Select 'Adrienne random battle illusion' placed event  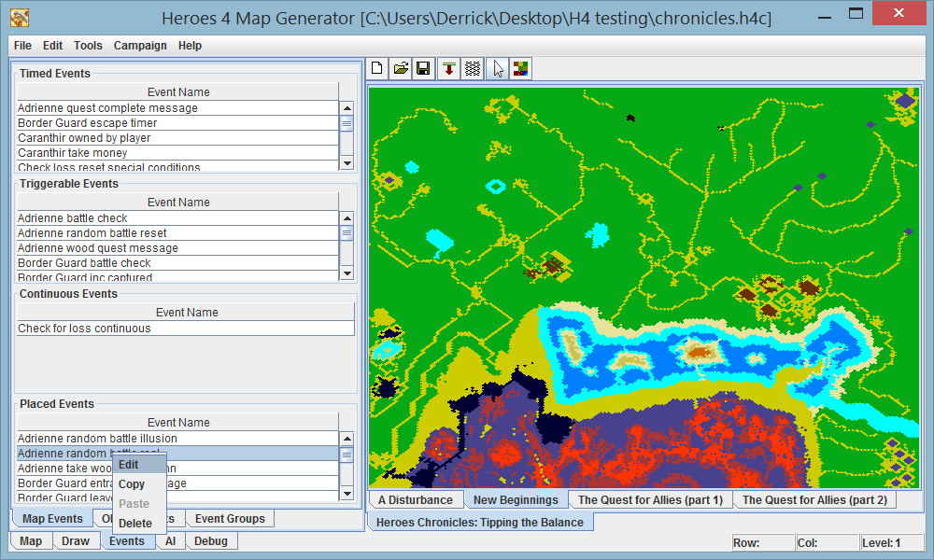pos(177,438)
